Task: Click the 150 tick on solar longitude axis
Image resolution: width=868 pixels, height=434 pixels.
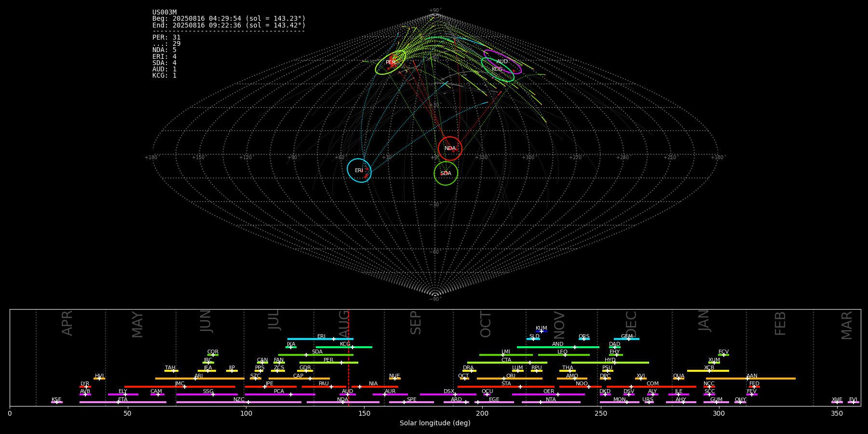Action: [x=364, y=413]
